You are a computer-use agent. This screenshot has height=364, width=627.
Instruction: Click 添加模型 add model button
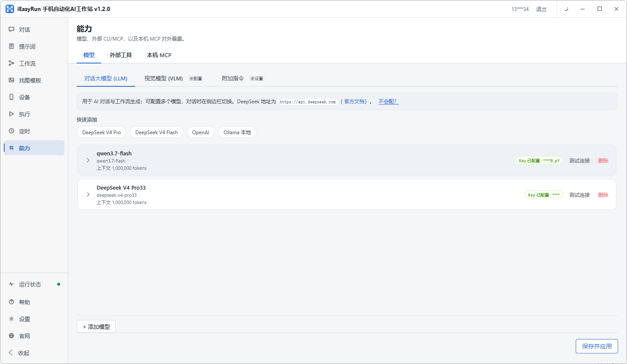tap(96, 327)
